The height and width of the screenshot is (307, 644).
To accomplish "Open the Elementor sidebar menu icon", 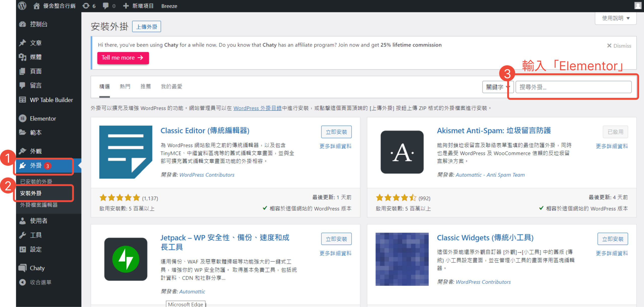I will pos(23,118).
